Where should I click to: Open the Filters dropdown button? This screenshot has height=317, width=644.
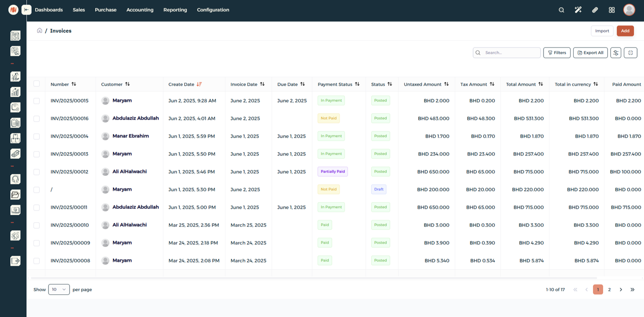point(557,53)
